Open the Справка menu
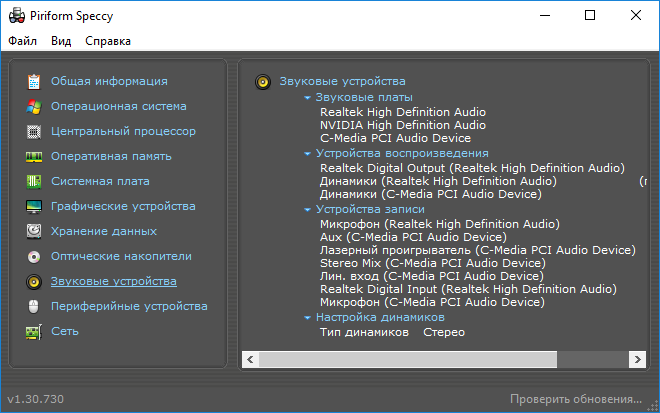Screen dimensions: 660x413 tap(107, 41)
